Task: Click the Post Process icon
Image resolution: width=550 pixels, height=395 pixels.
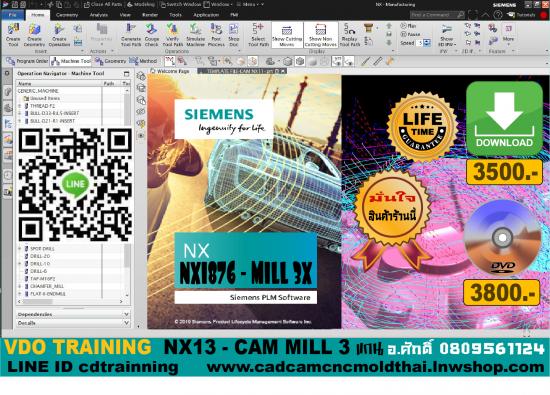Action: [216, 35]
